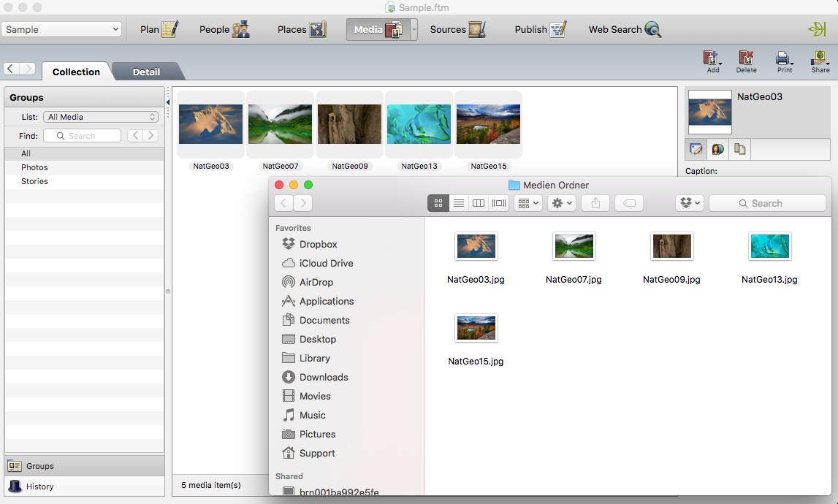This screenshot has height=504, width=838.
Task: Click the Finder Search field
Action: pos(767,203)
